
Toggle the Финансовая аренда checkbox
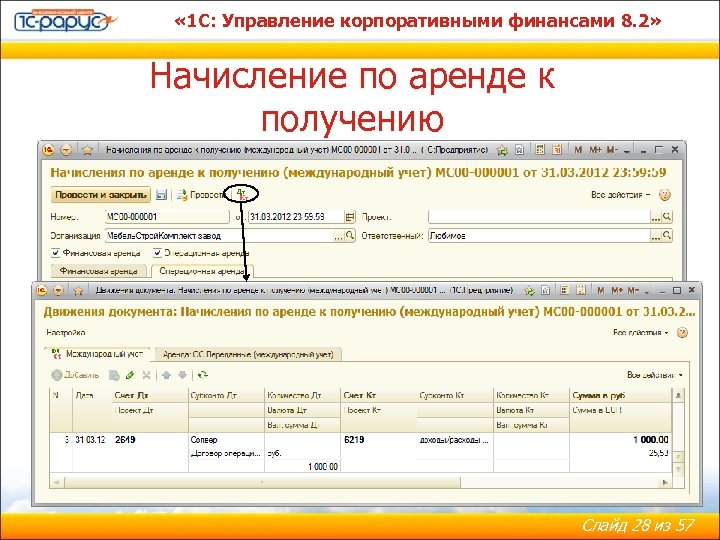click(56, 253)
